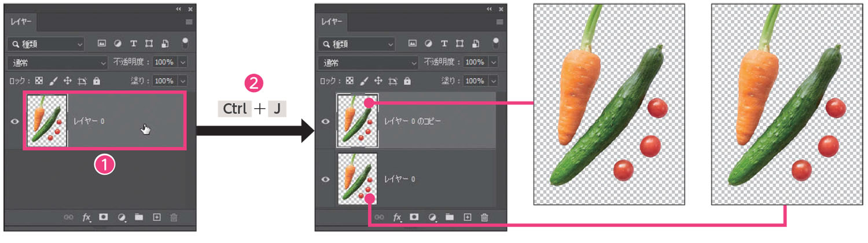Click 塗り 100% field in two-layer panel
The height and width of the screenshot is (243, 868).
click(476, 81)
